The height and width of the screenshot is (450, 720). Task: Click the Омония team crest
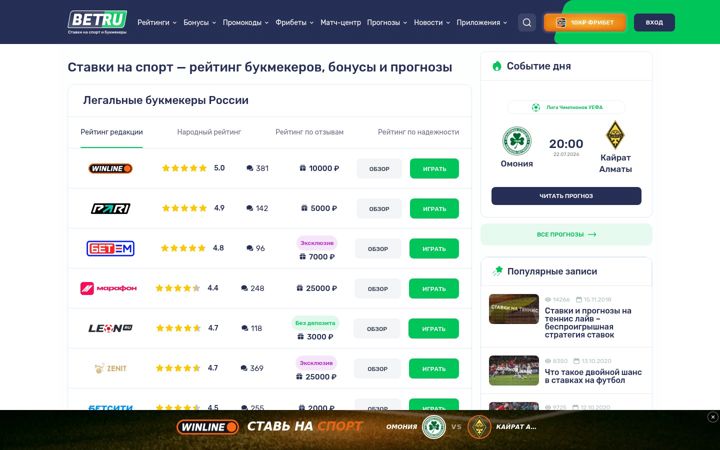[517, 141]
